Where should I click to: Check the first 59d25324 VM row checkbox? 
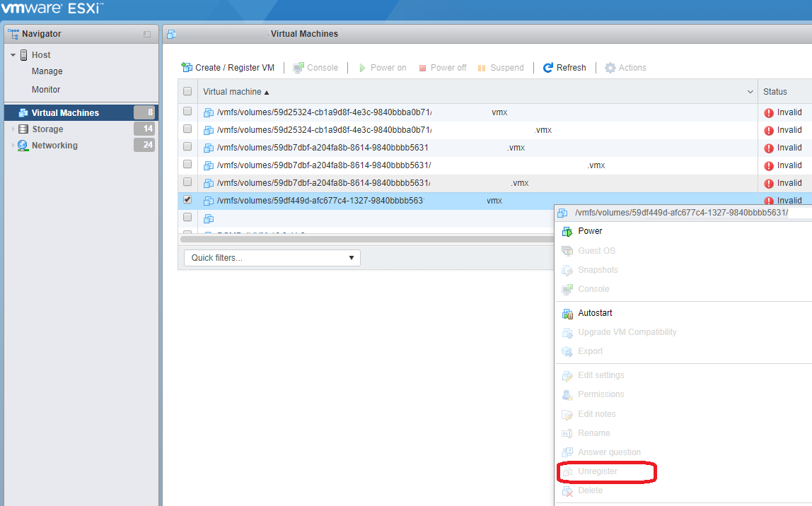pyautogui.click(x=187, y=111)
